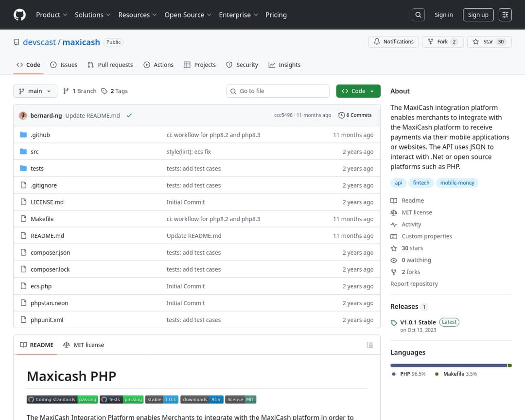The height and width of the screenshot is (420, 525).
Task: Click the green check status icon
Action: [129, 116]
